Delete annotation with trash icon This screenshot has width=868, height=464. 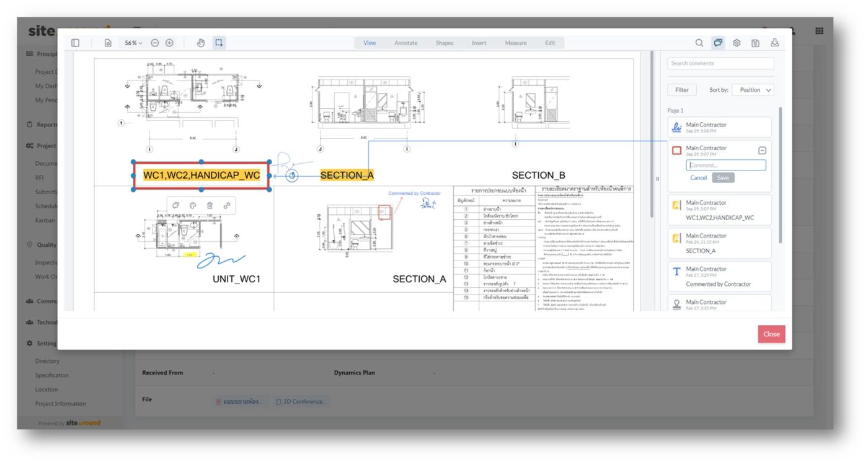pyautogui.click(x=210, y=205)
